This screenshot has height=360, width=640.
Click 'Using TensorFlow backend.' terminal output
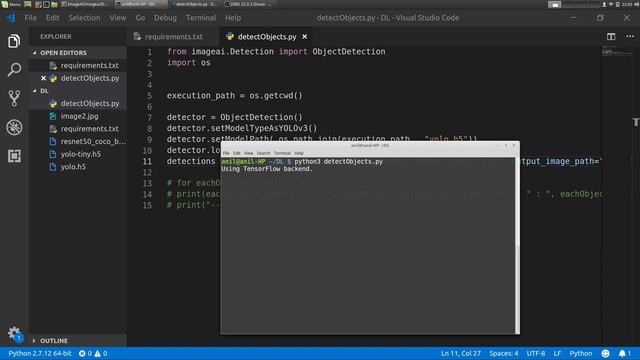pyautogui.click(x=267, y=169)
